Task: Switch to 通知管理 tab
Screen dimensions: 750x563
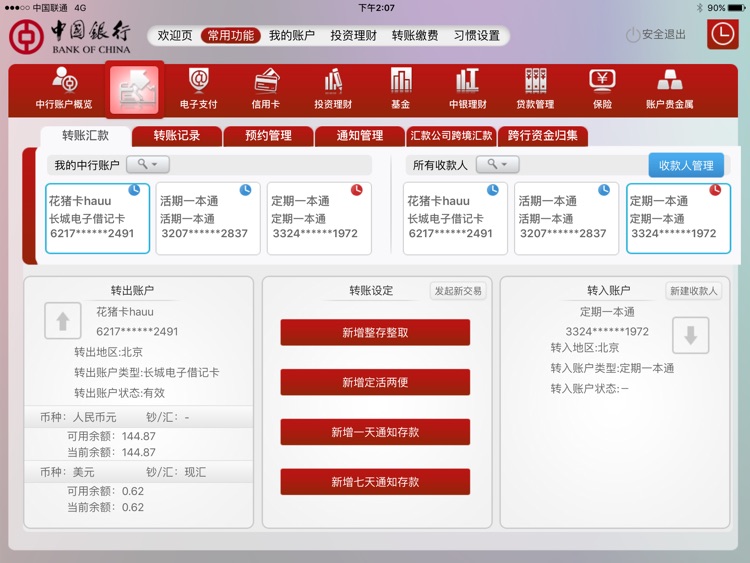Action: 360,136
